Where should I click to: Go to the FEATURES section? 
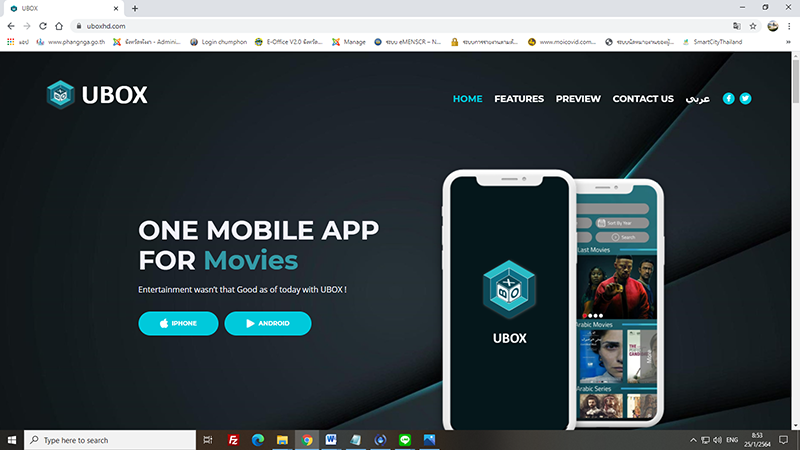[519, 99]
